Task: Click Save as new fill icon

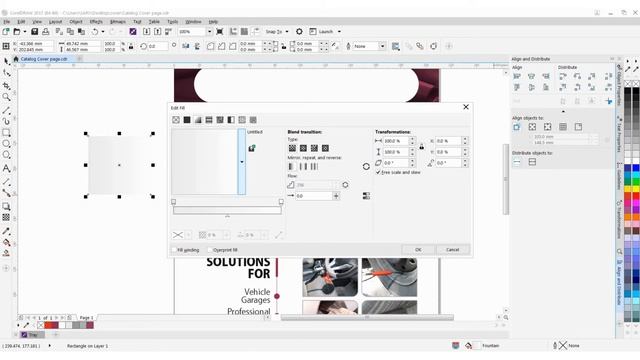Action: 252,148
